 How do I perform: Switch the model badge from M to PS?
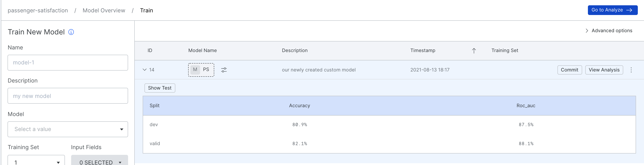pyautogui.click(x=206, y=70)
